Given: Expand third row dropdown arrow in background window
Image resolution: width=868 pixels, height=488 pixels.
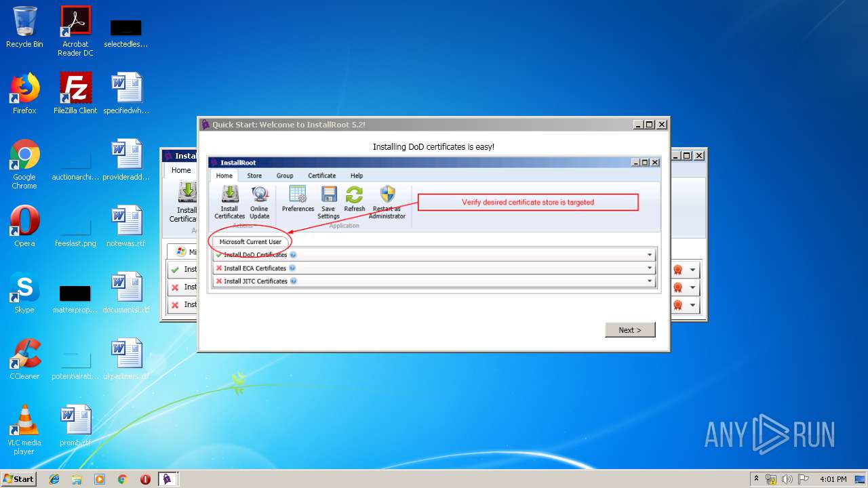Looking at the screenshot, I should pyautogui.click(x=692, y=305).
